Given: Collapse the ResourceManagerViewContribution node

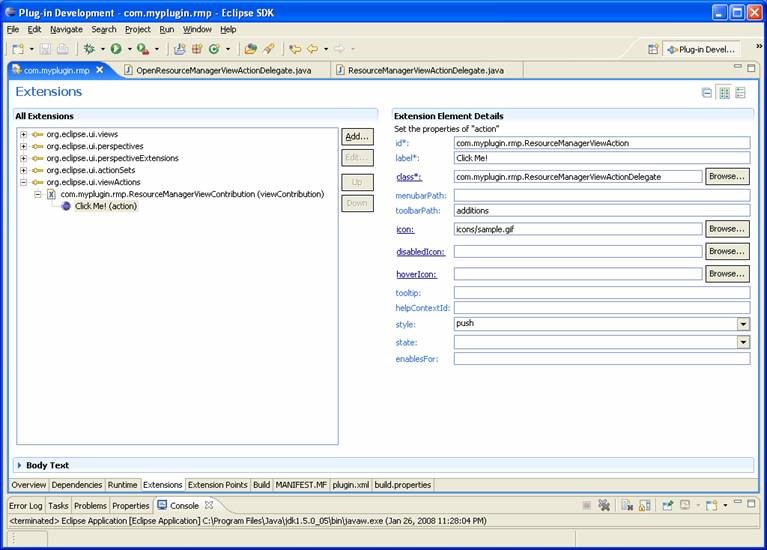Looking at the screenshot, I should click(x=38, y=194).
